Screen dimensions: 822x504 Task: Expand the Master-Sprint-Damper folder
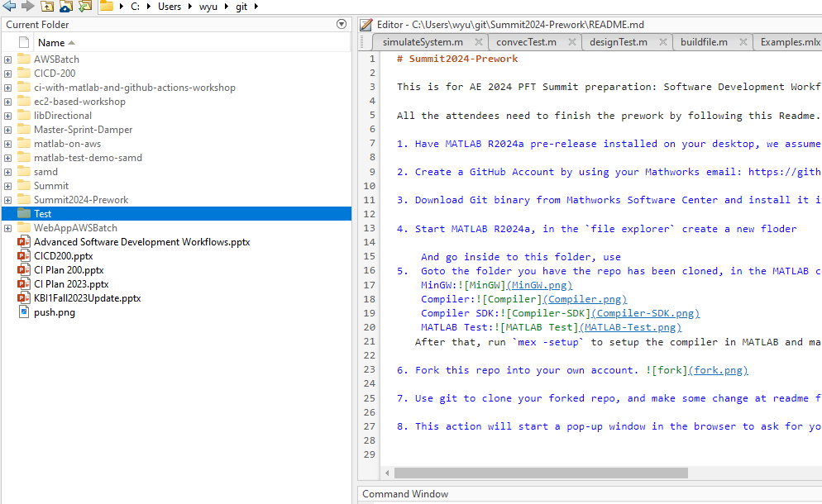(x=8, y=130)
